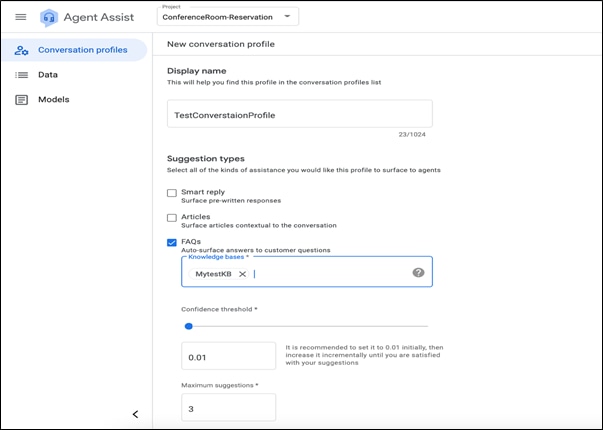Enable the Smart reply checkbox
The height and width of the screenshot is (430, 603).
tap(172, 193)
